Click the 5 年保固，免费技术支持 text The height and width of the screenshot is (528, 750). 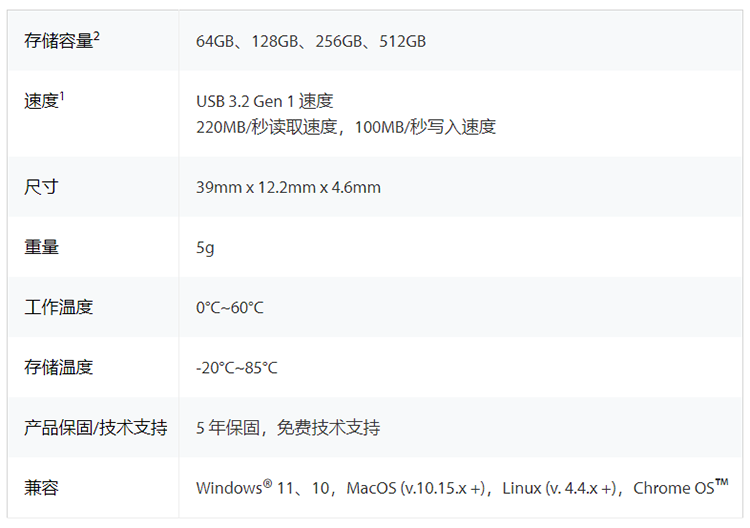288,427
